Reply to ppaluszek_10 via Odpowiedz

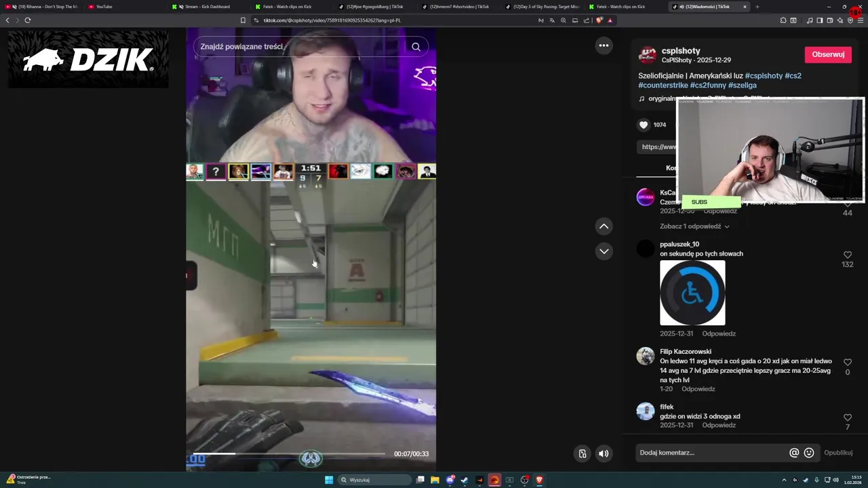pos(719,333)
